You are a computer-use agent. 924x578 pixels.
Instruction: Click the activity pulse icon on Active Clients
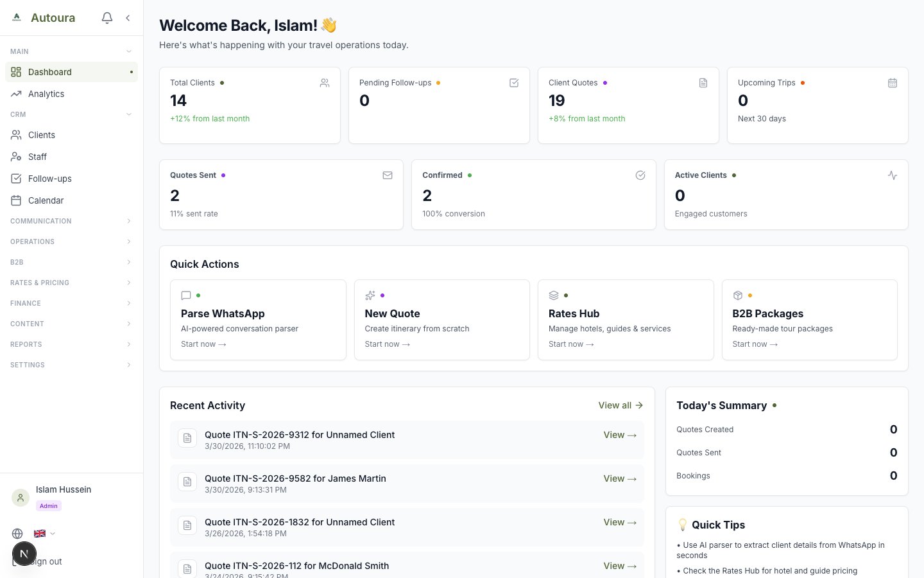(893, 175)
